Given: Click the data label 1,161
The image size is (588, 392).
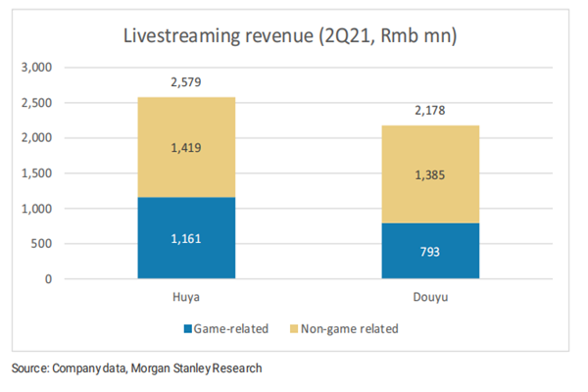Looking at the screenshot, I should coord(186,239).
